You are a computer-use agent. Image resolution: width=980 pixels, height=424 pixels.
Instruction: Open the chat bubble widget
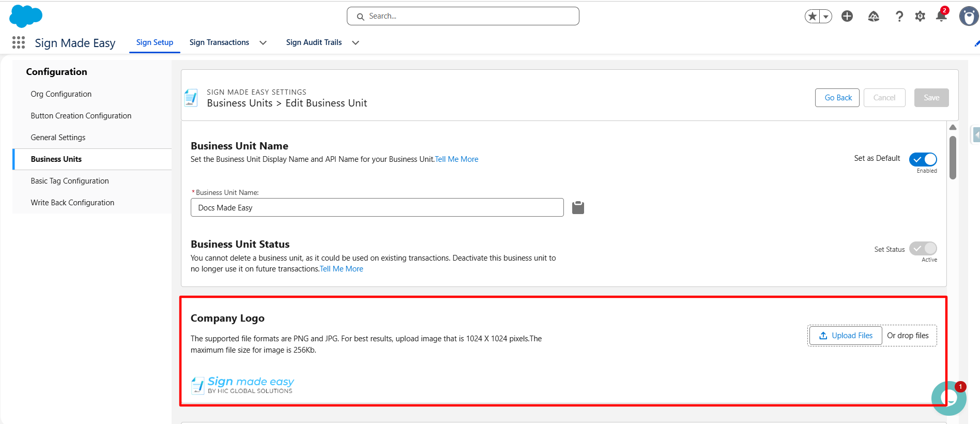[949, 398]
